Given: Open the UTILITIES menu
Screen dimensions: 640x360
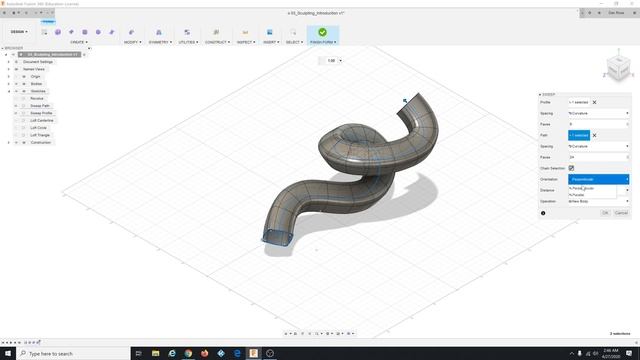Looking at the screenshot, I should (x=188, y=42).
